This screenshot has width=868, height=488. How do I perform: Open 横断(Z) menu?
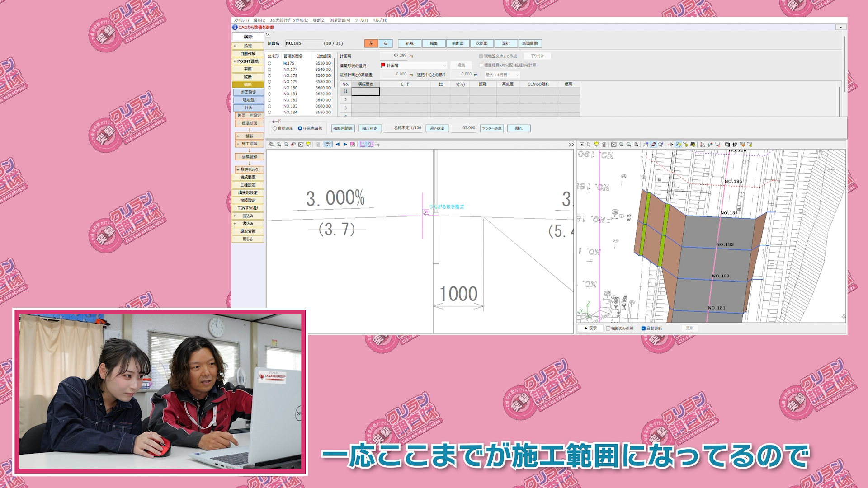(x=319, y=20)
